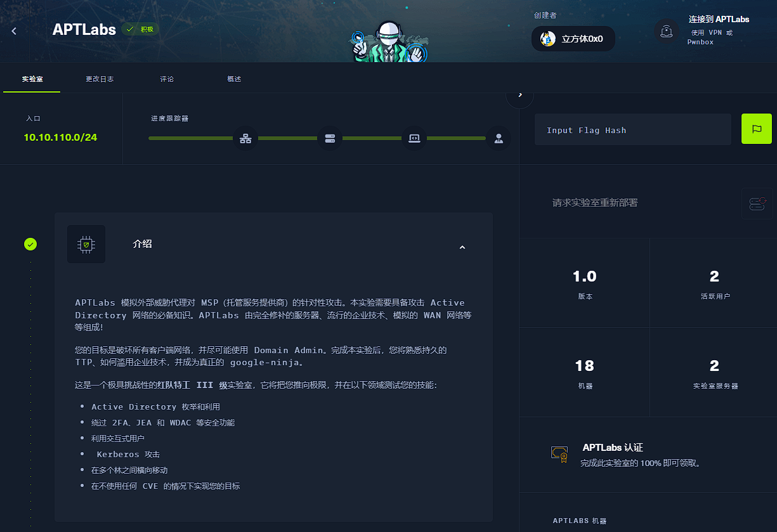Click the network stage icon in progress tracker
This screenshot has width=777, height=532.
coord(245,138)
